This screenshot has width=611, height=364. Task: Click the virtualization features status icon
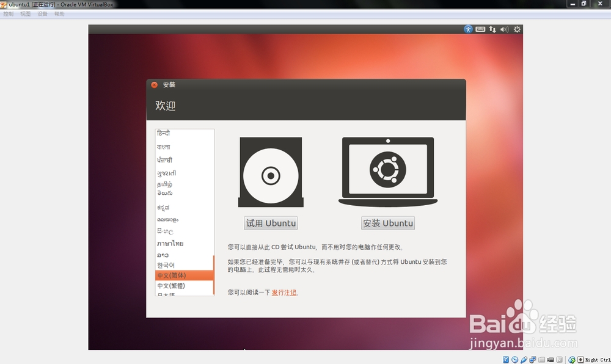[x=560, y=360]
